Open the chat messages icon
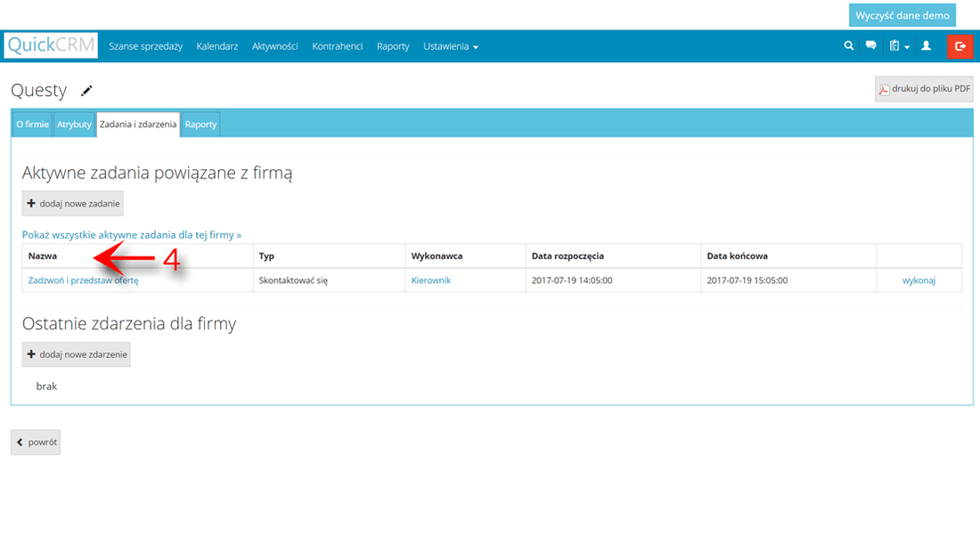The width and height of the screenshot is (980, 560). point(871,45)
